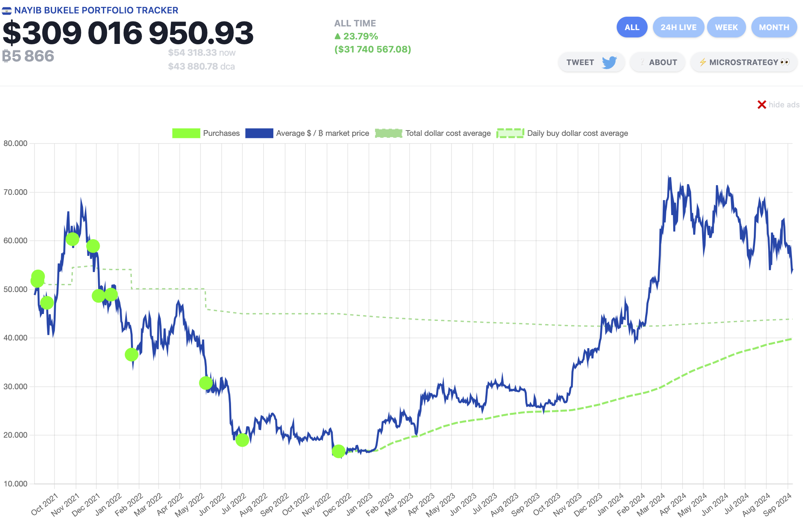Open the Nayib Bukele Portfolio Tracker title link

[96, 11]
